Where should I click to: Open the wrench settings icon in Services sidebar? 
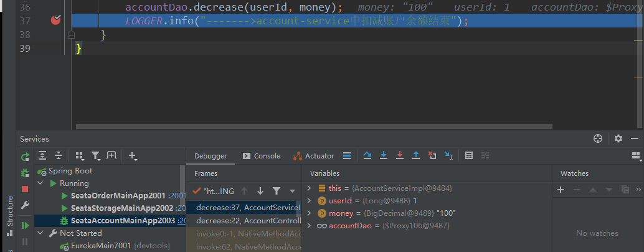tap(25, 205)
